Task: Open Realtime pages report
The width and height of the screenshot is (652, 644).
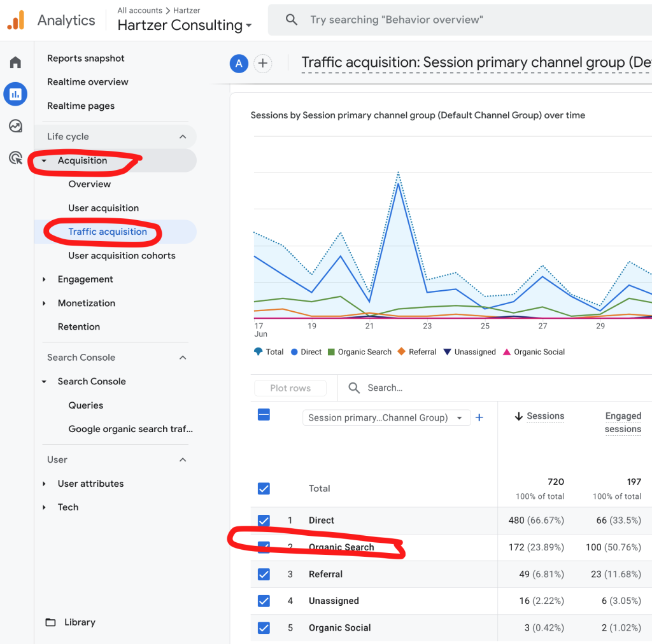Action: click(81, 106)
